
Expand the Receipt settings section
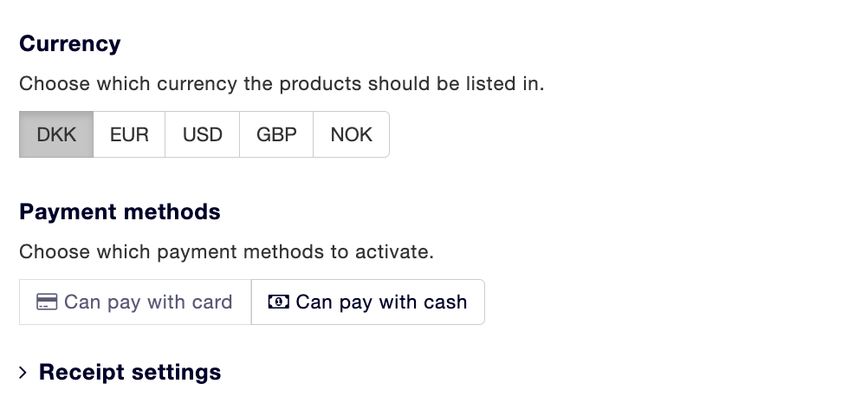(120, 373)
